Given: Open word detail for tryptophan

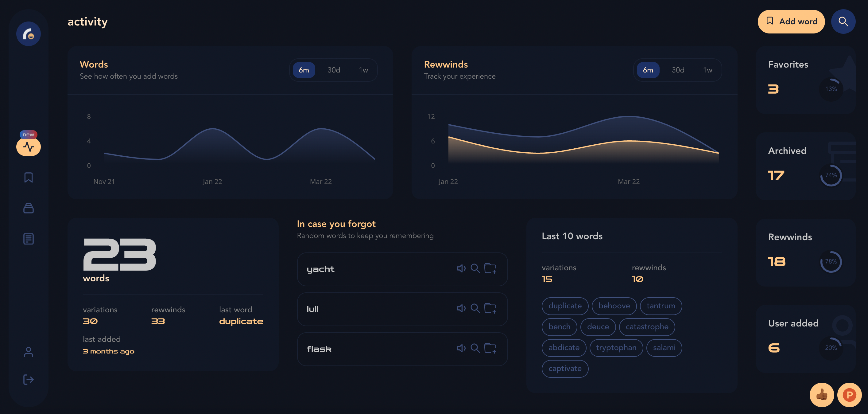Looking at the screenshot, I should (616, 347).
